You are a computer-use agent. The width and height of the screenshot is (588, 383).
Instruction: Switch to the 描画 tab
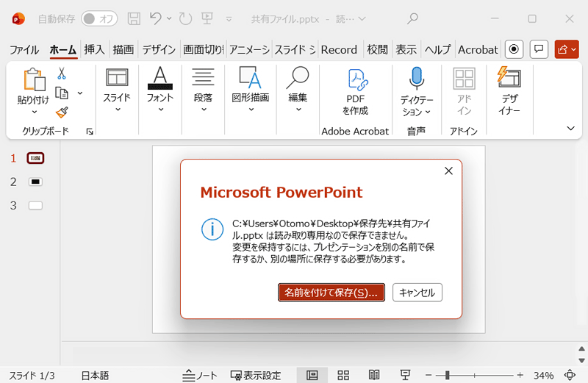(x=123, y=49)
